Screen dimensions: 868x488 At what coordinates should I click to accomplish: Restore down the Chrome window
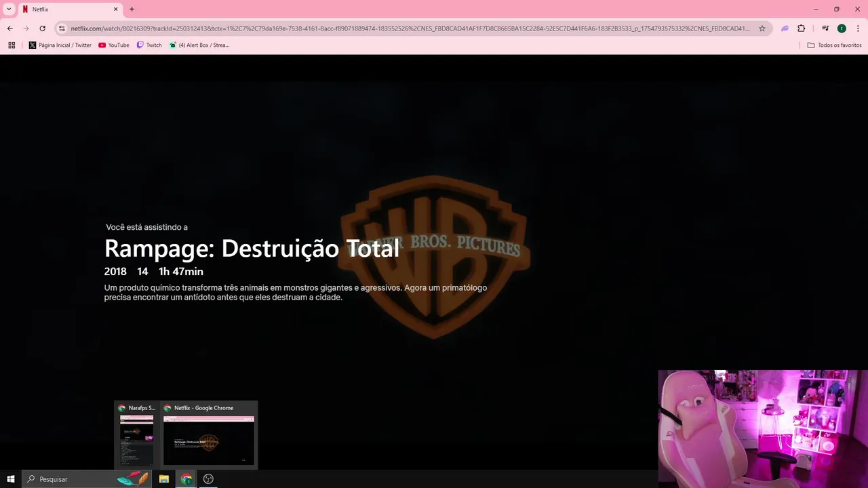(x=836, y=9)
